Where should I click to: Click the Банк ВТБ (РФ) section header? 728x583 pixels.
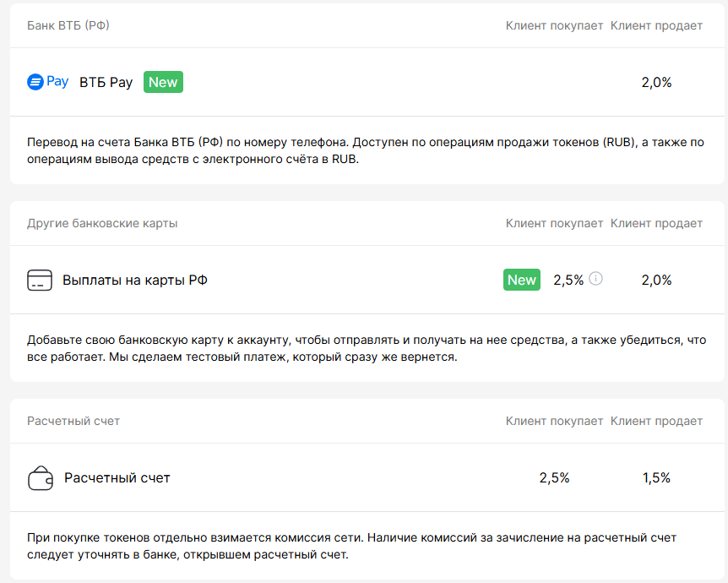tap(68, 25)
